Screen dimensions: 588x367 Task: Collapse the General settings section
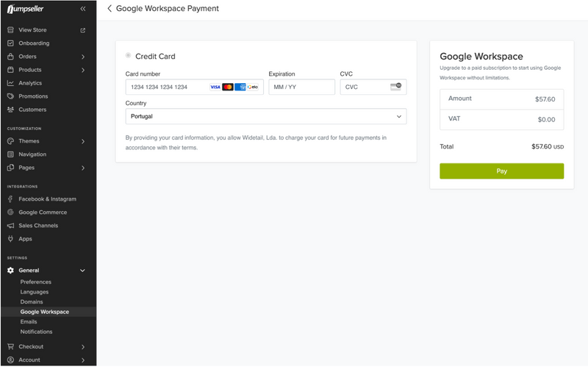pyautogui.click(x=82, y=271)
